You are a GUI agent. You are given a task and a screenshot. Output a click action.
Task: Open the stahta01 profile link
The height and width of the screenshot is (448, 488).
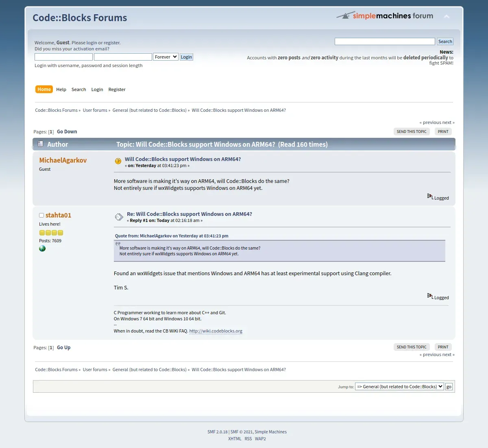[58, 215]
